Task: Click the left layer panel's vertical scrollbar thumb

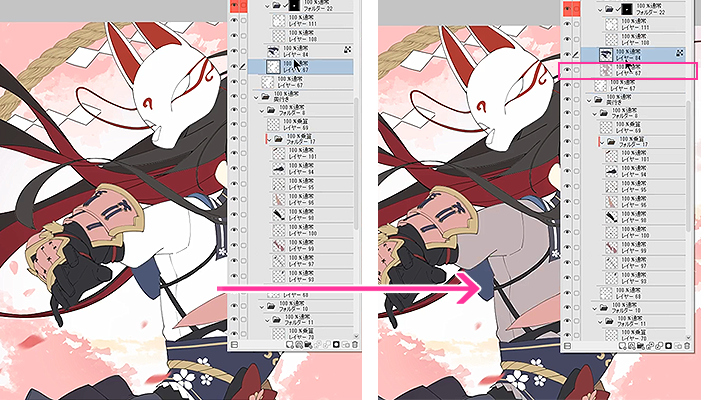Action: (x=356, y=163)
